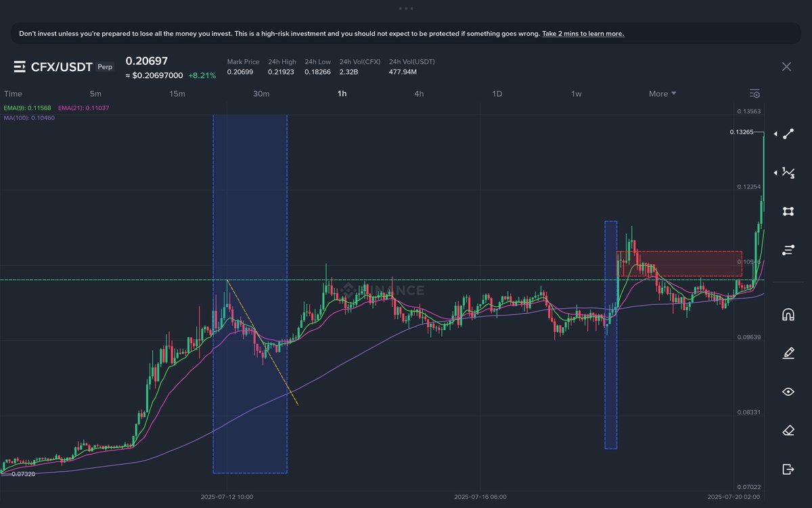Hide all drawings with eye icon
This screenshot has width=812, height=508.
[788, 391]
